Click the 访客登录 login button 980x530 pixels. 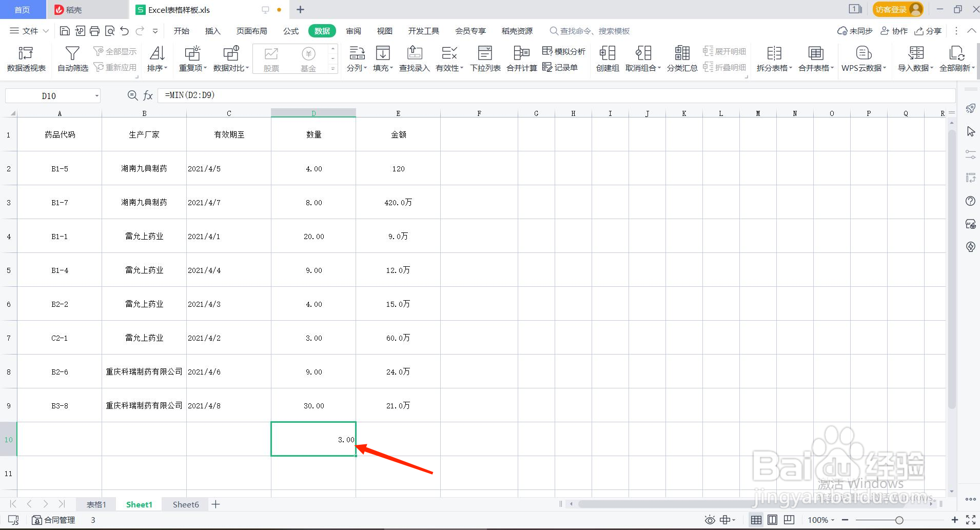point(897,9)
